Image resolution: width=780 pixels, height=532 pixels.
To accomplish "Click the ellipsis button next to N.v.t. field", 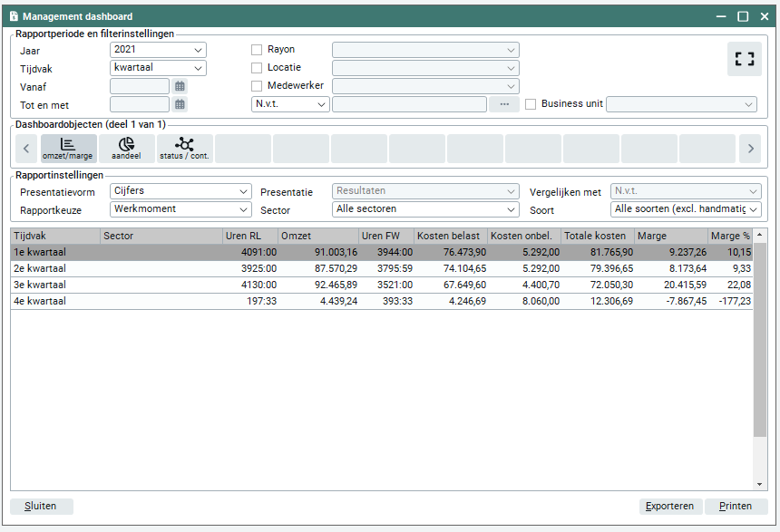I will click(x=504, y=104).
